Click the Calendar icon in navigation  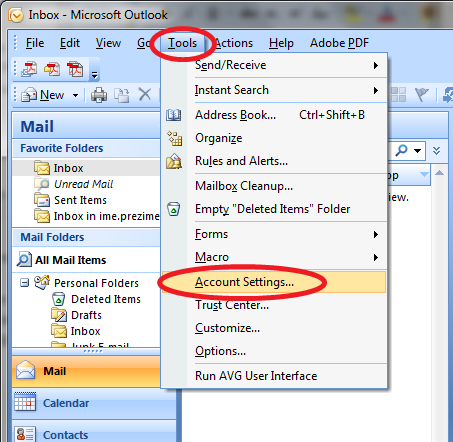pos(25,402)
